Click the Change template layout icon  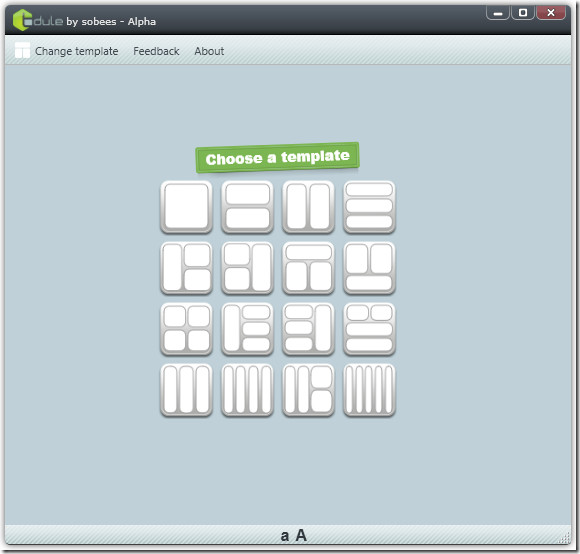pyautogui.click(x=22, y=50)
